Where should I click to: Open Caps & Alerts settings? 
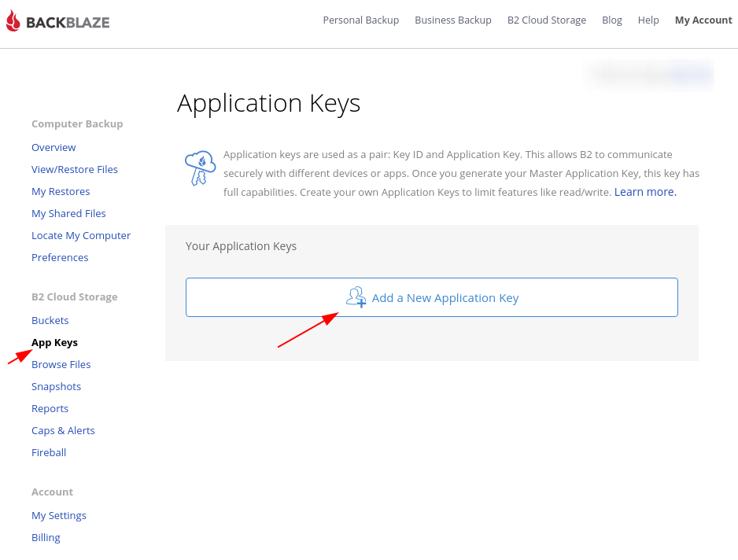[63, 430]
